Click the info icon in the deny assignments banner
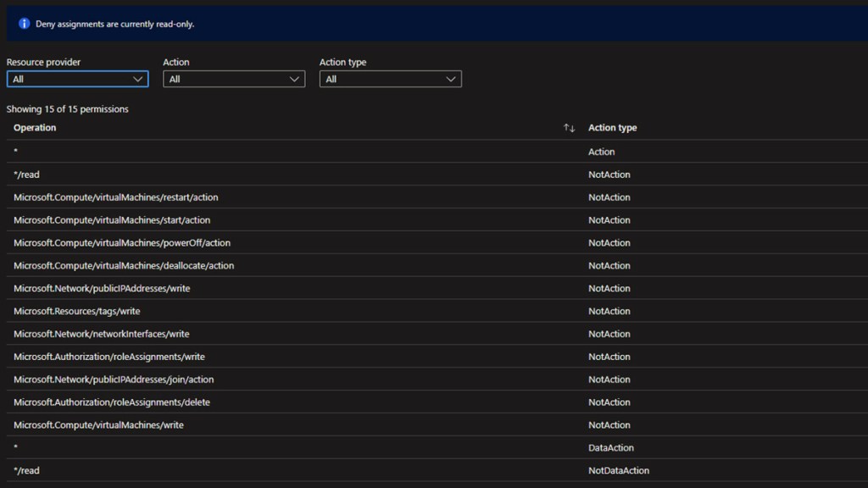Screen dimensions: 868x488 24,24
